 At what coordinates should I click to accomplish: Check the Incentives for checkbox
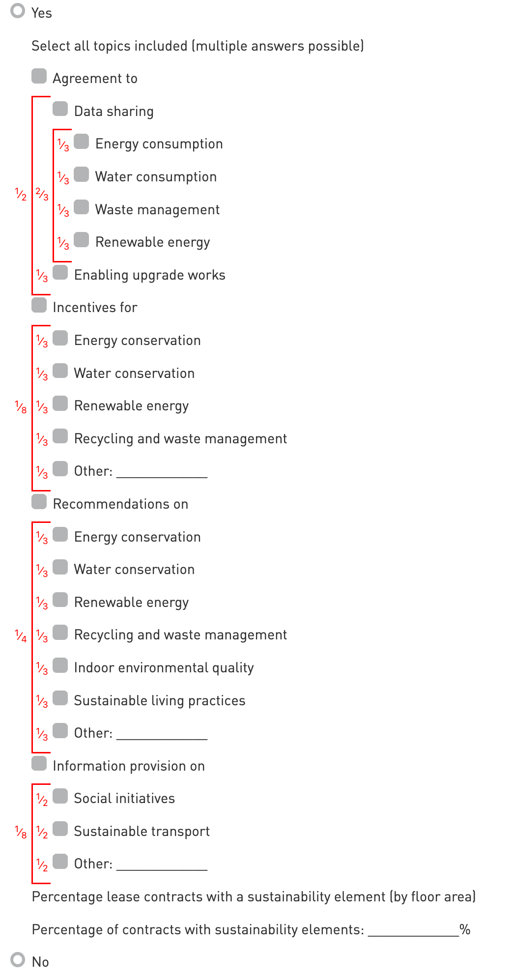coord(39,305)
